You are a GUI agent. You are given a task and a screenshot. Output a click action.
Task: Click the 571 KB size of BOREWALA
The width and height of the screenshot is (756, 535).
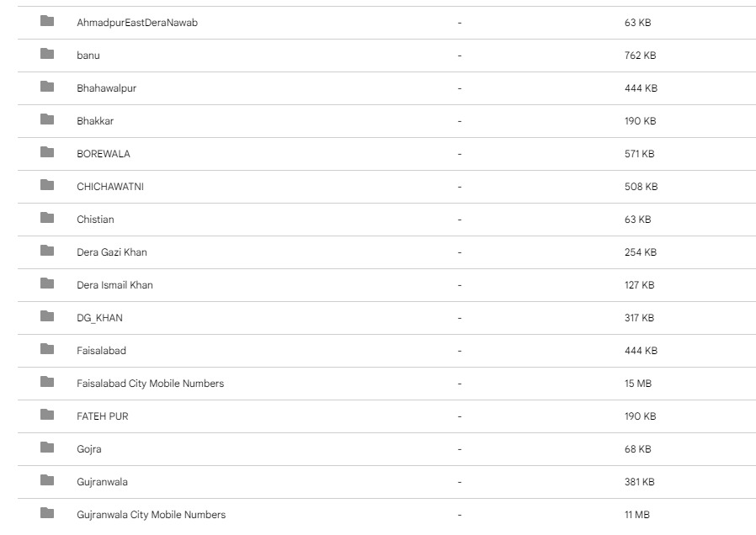point(639,154)
